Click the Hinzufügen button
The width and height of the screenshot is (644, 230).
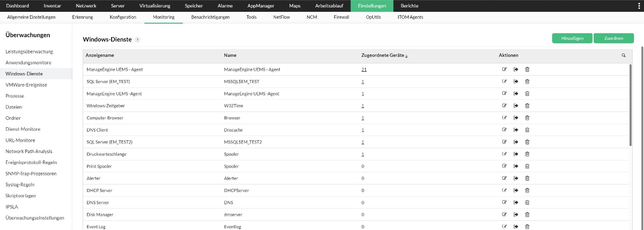coord(572,38)
